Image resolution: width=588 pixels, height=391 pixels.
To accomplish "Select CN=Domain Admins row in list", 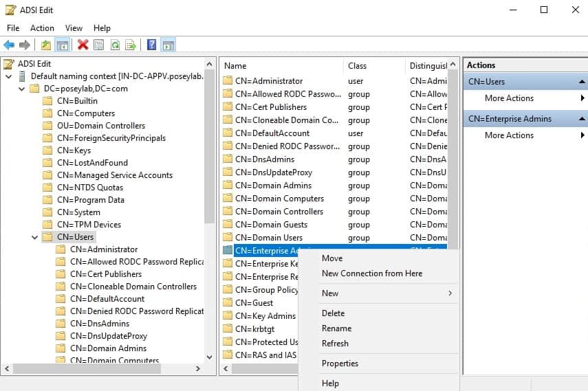I will [334, 185].
